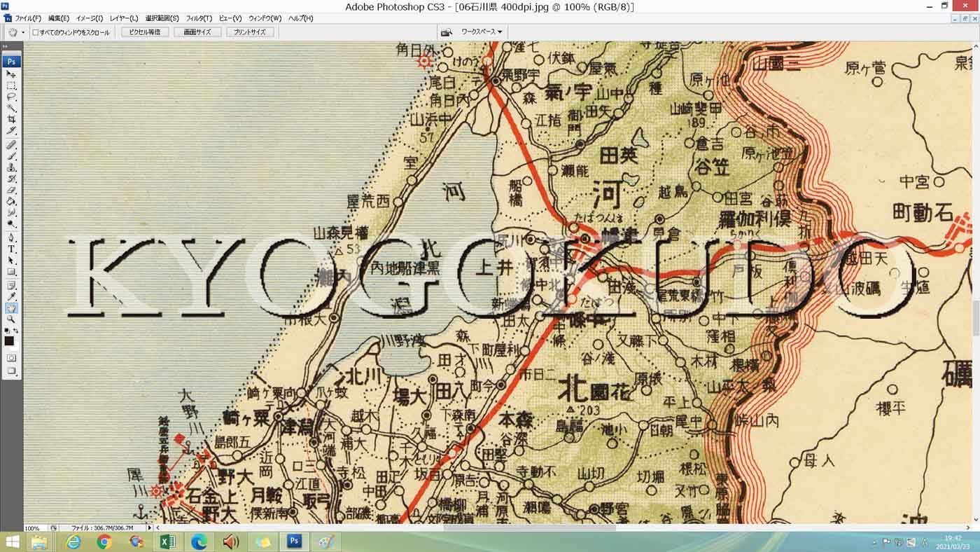The width and height of the screenshot is (980, 552).
Task: Open File Explorer from taskbar
Action: [x=38, y=541]
